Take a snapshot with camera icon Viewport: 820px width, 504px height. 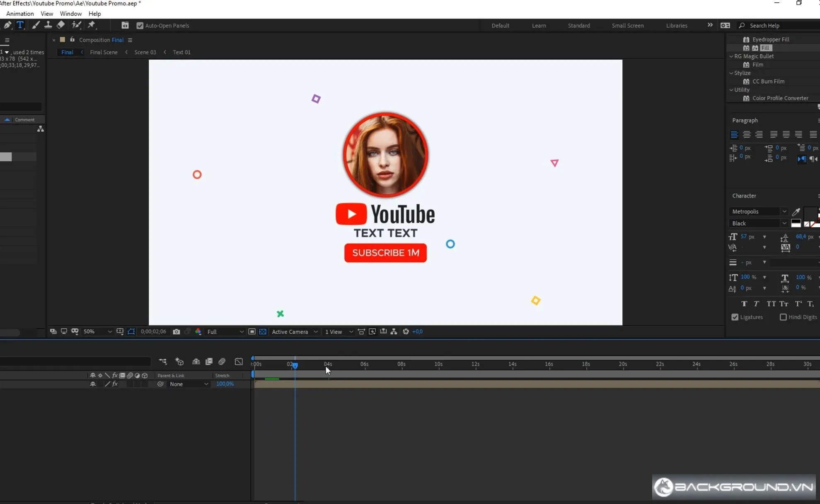pyautogui.click(x=177, y=332)
